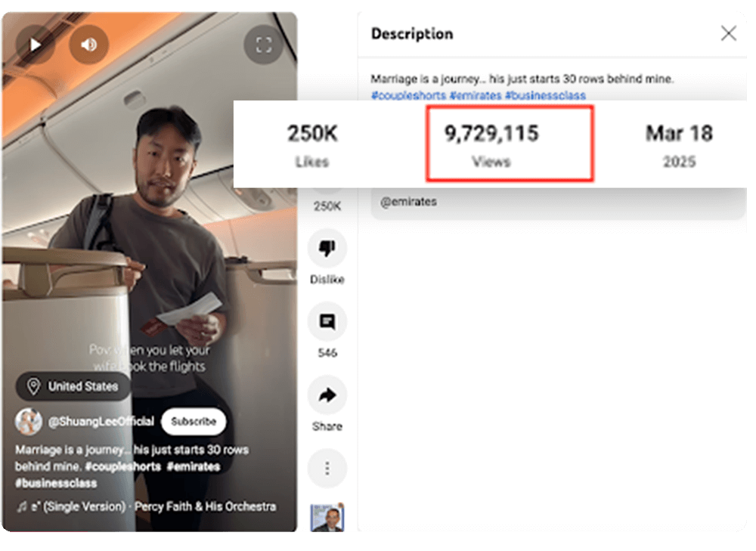Click the Share arrow icon
The width and height of the screenshot is (756, 551).
[x=327, y=395]
